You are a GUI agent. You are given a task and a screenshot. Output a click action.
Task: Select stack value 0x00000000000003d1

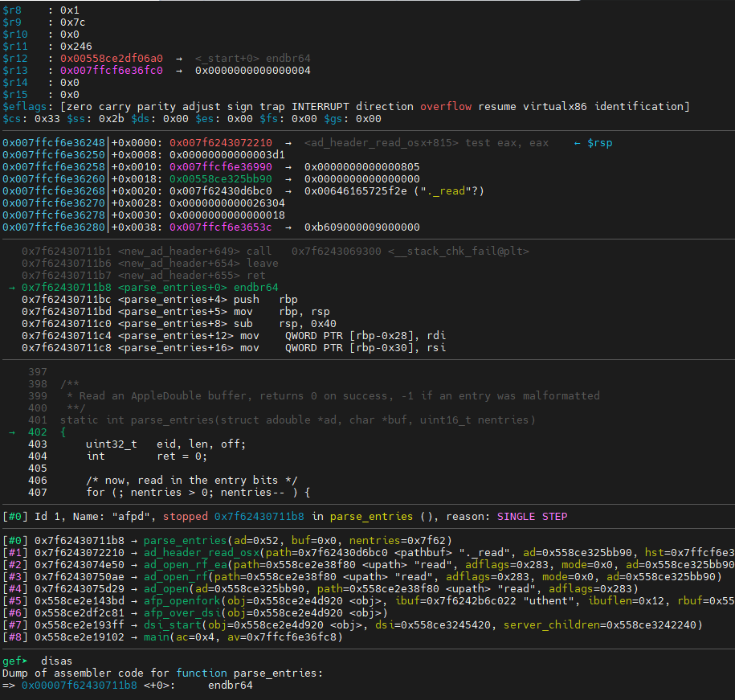coord(227,155)
